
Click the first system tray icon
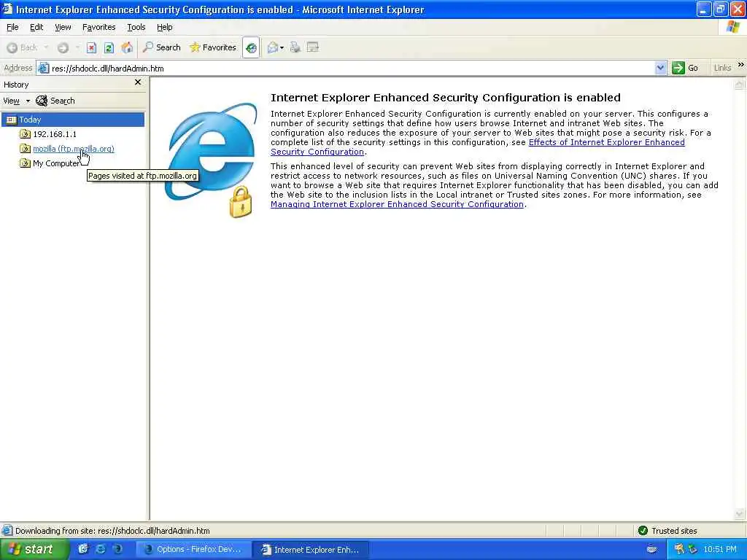[679, 549]
